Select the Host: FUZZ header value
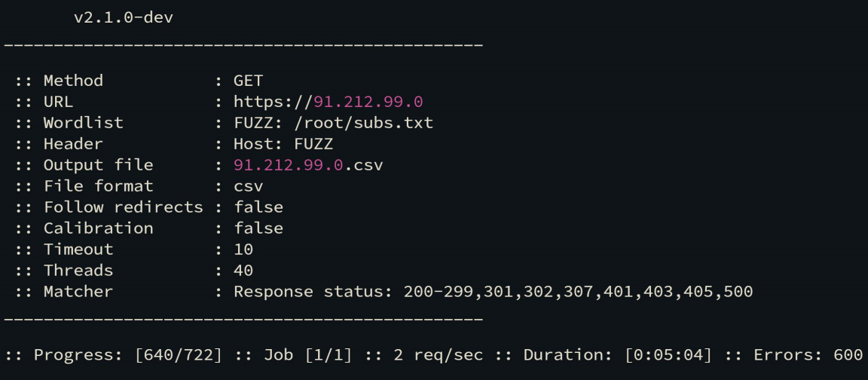Screen dimensions: 868x380 point(283,143)
